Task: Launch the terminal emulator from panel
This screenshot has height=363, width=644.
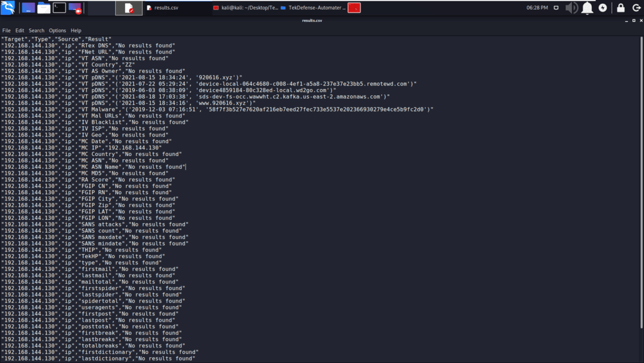Action: click(x=59, y=8)
